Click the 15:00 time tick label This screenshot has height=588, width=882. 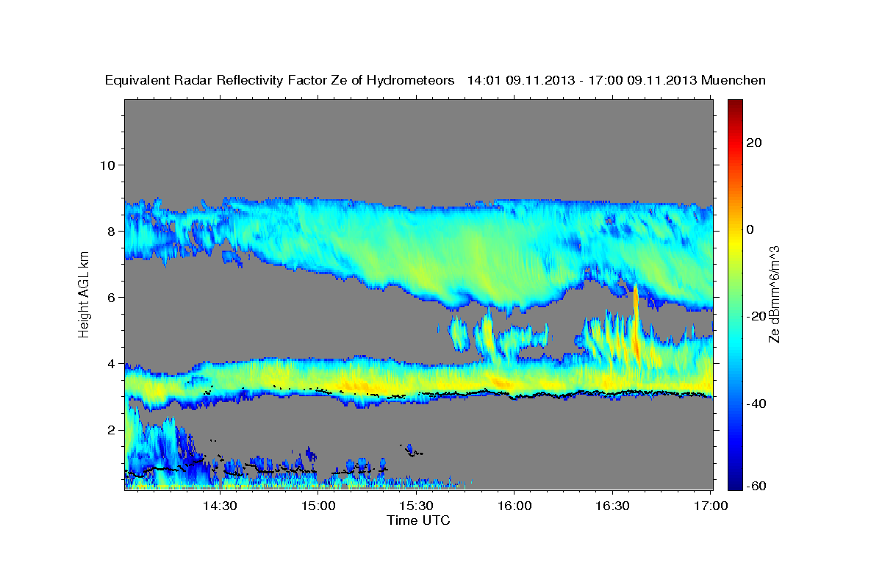[318, 506]
